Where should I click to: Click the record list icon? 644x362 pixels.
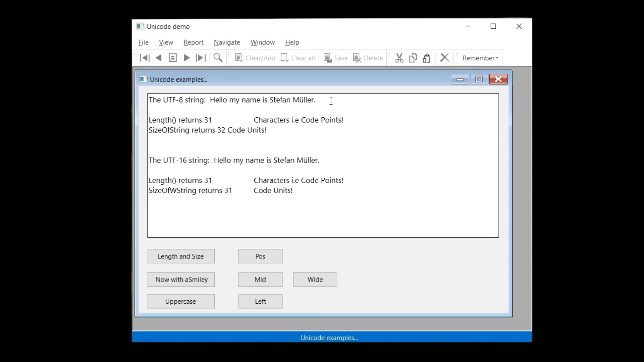point(173,58)
